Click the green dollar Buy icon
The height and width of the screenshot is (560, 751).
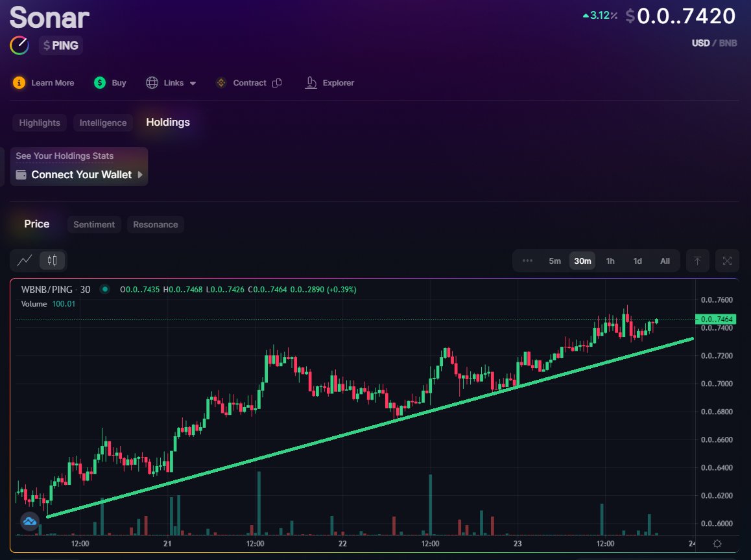pyautogui.click(x=100, y=83)
